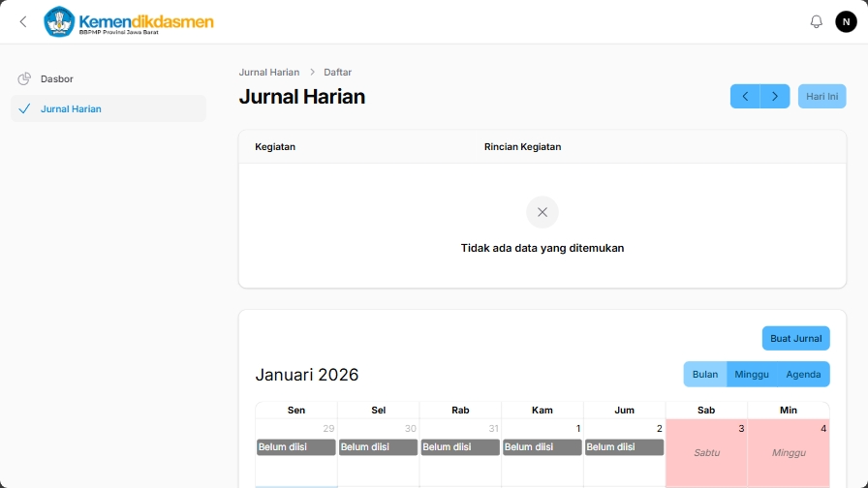Click the back arrow in the header

tap(23, 21)
